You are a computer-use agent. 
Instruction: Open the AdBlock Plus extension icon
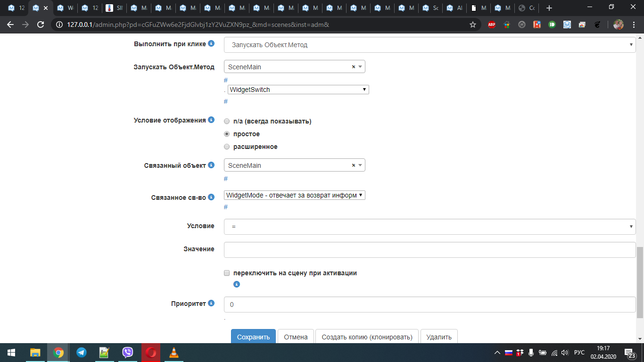492,25
